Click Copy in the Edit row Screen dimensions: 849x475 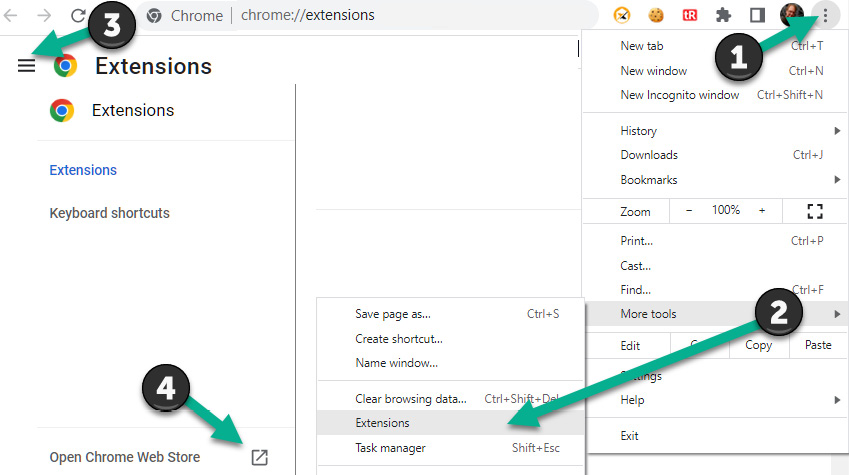[759, 345]
